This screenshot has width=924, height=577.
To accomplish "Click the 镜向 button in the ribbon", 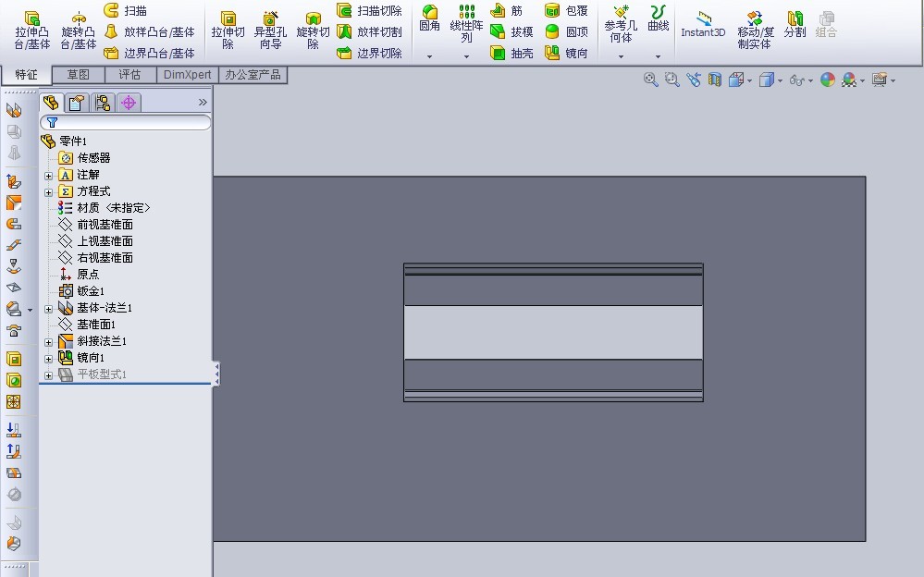I will tap(566, 53).
